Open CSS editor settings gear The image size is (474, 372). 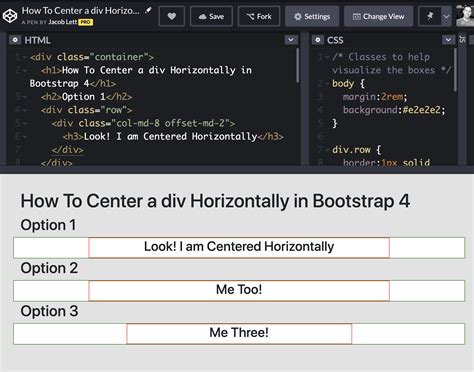318,40
